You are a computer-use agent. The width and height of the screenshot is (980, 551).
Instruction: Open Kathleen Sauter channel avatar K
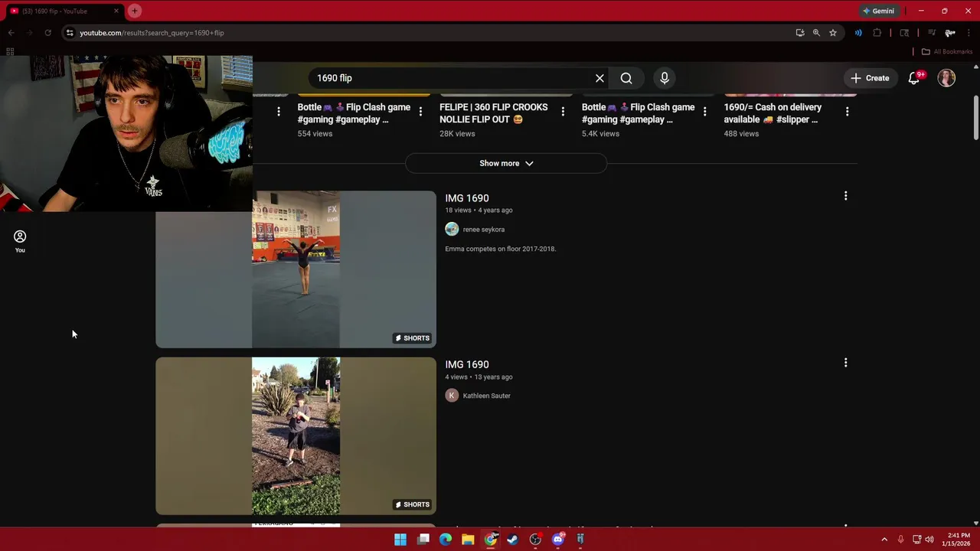tap(452, 396)
